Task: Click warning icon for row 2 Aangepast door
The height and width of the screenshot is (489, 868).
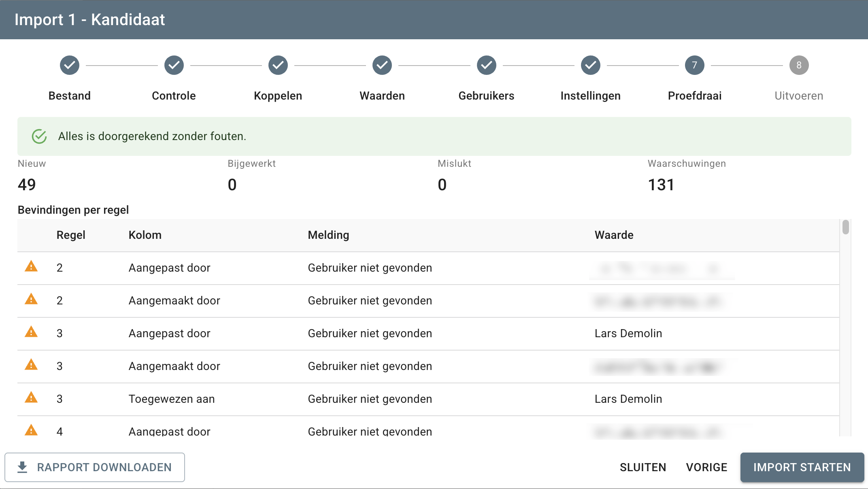Action: [x=31, y=267]
